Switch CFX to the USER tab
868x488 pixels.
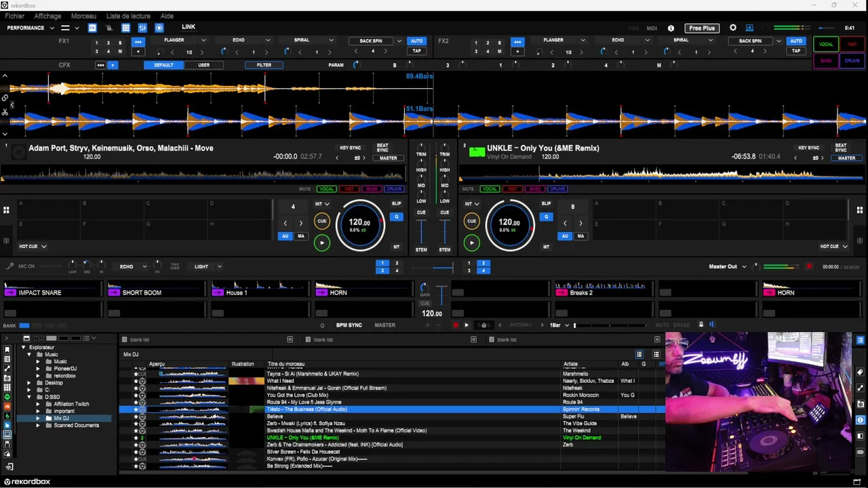(x=203, y=65)
